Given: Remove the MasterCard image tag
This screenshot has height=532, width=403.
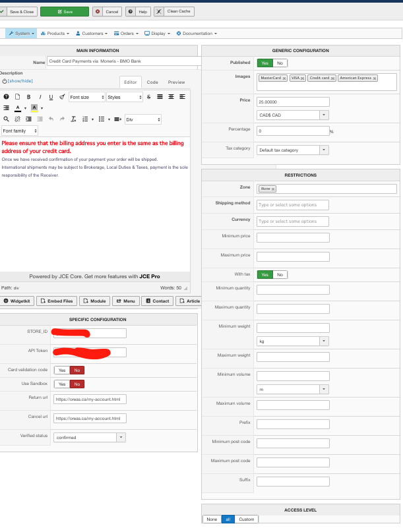Looking at the screenshot, I should [x=284, y=78].
